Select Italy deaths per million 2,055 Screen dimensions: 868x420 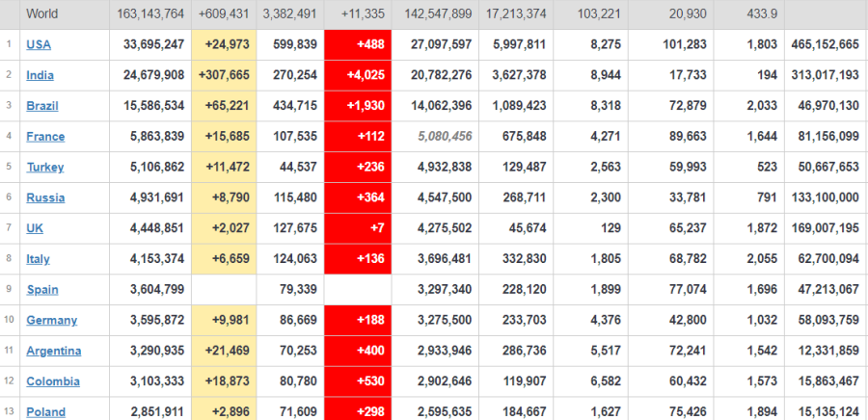click(762, 259)
